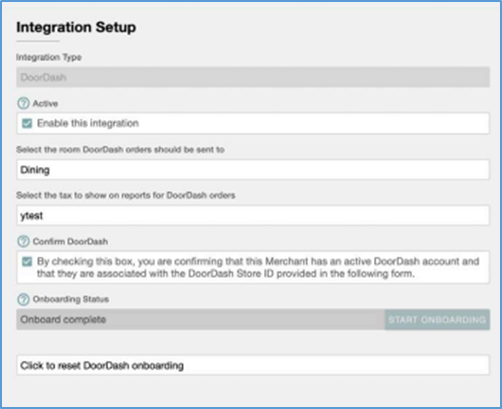Click the Integration Setup heading
Viewport: 502px width, 409px height.
click(x=76, y=27)
